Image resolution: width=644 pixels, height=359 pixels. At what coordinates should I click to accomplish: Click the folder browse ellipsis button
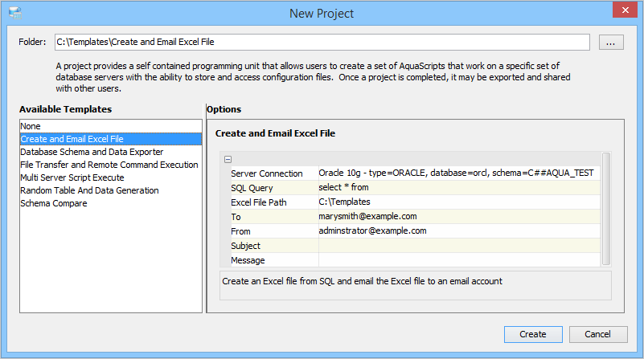tap(610, 43)
